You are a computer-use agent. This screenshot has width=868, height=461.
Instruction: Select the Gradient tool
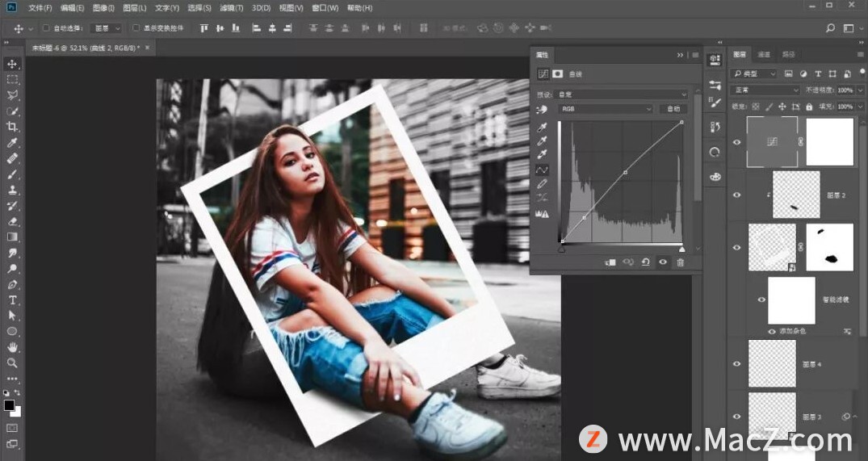point(12,237)
